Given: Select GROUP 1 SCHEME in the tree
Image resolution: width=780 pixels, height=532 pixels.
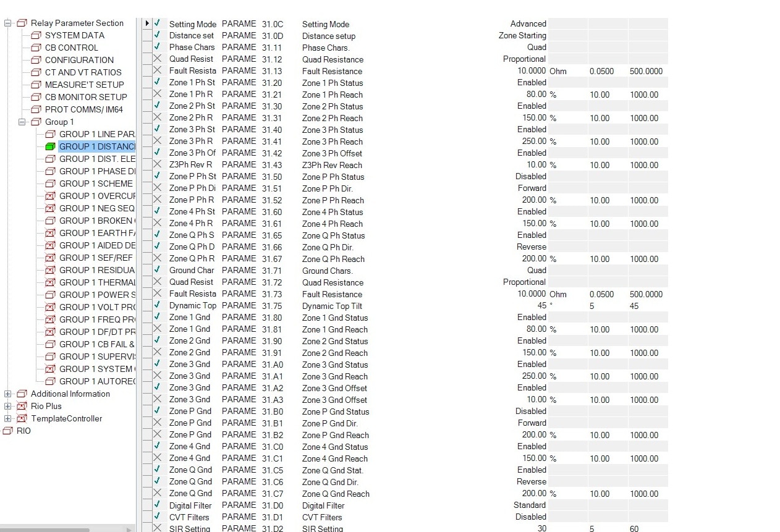Looking at the screenshot, I should (96, 184).
